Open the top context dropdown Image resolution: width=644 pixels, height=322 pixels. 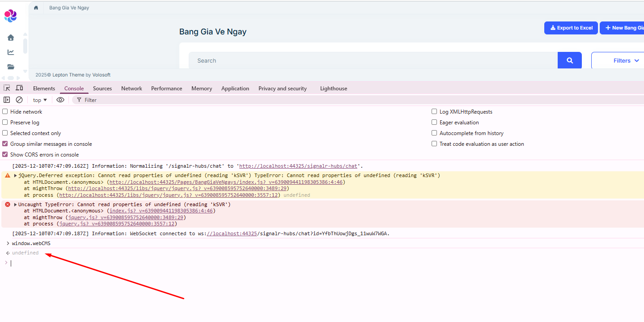click(40, 100)
